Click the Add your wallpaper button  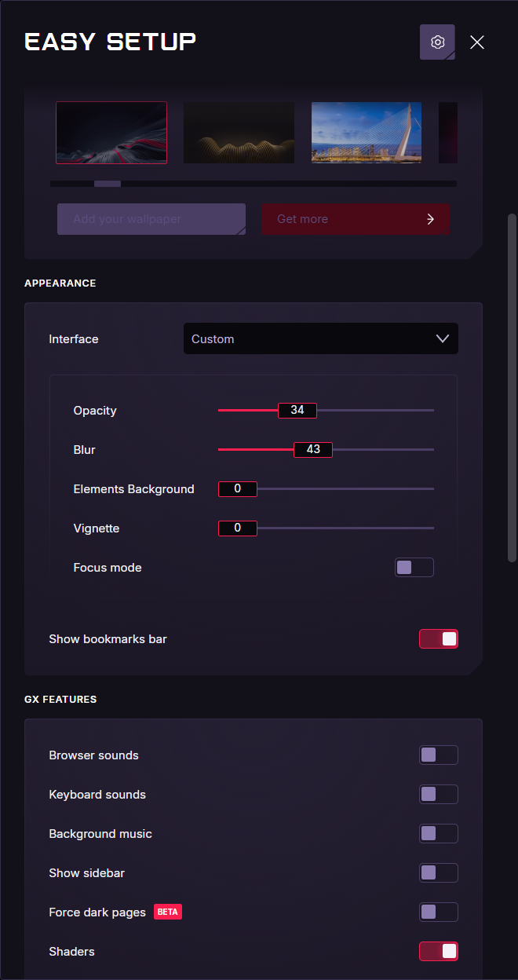pos(151,219)
